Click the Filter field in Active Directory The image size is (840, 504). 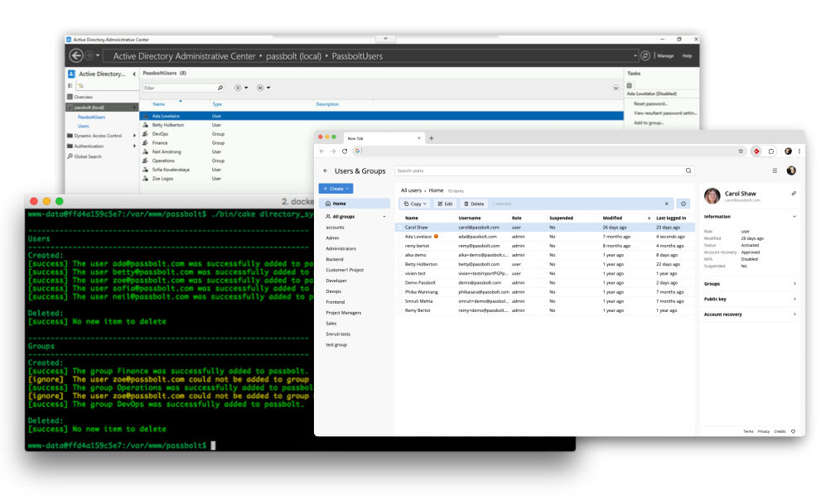183,88
